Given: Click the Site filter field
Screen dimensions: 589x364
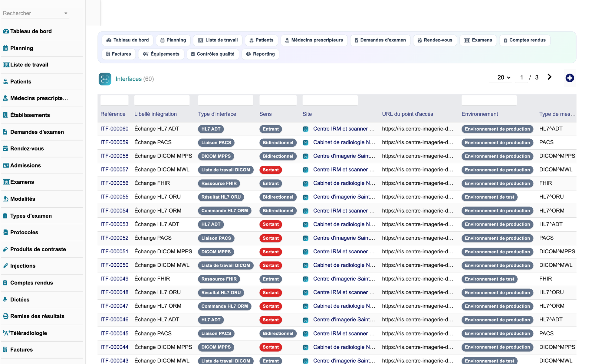Looking at the screenshot, I should pos(330,100).
